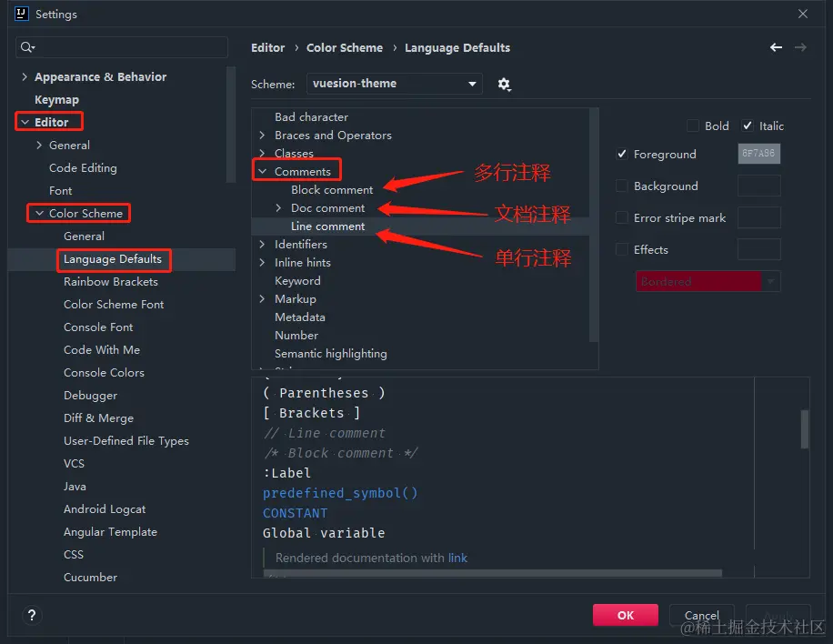Open Code With Me color settings
Screen dimensions: 833x644
point(102,350)
